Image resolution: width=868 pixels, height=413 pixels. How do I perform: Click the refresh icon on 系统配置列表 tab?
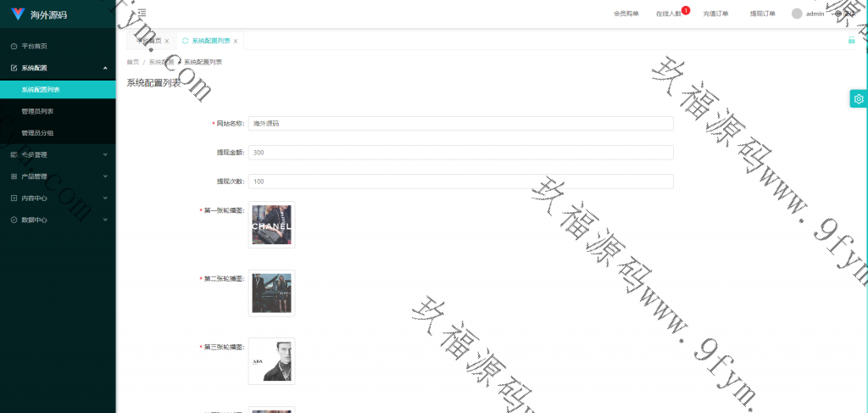tap(185, 41)
